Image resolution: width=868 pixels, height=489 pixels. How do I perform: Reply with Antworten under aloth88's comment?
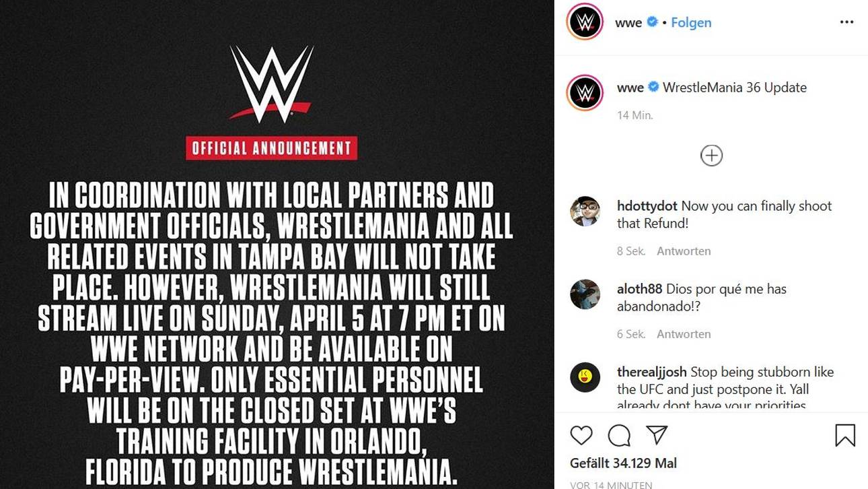(x=684, y=333)
